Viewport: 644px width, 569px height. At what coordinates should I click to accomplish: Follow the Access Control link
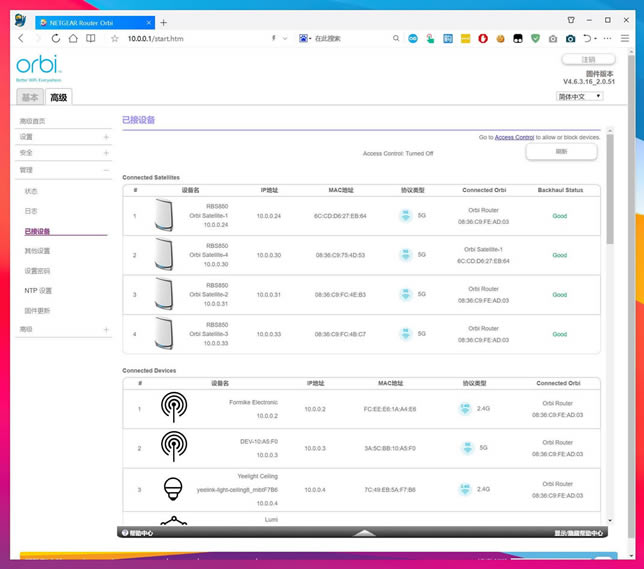514,137
